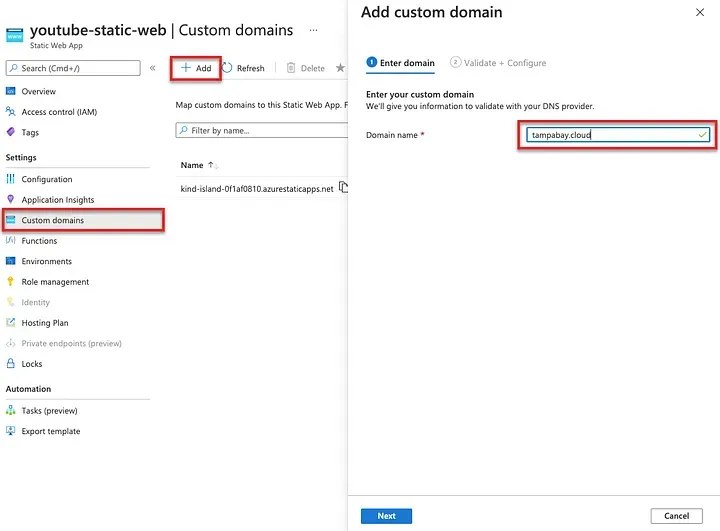The height and width of the screenshot is (531, 720).
Task: Click the Role management key icon
Action: click(x=11, y=281)
